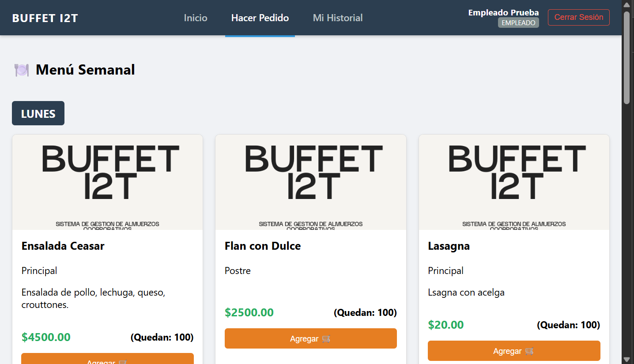Viewport: 634px width, 364px height.
Task: Click scrollbar down arrow at bottom
Action: pyautogui.click(x=626, y=359)
